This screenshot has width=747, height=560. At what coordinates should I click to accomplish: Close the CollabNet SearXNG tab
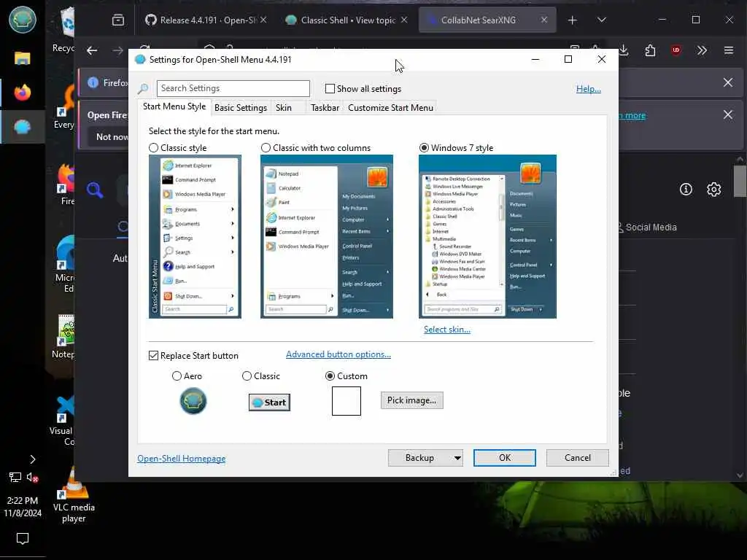pyautogui.click(x=544, y=20)
